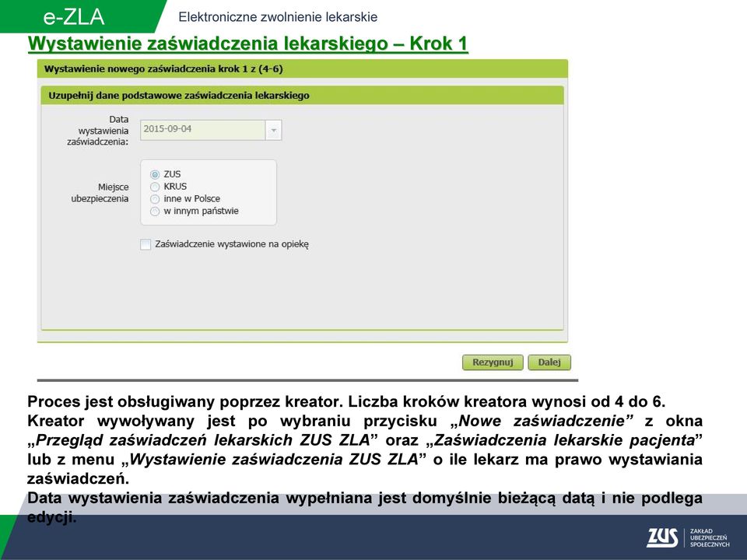
Task: Click 'Zakład Ubezpieczeń Społecznych' footer text
Action: [x=710, y=537]
